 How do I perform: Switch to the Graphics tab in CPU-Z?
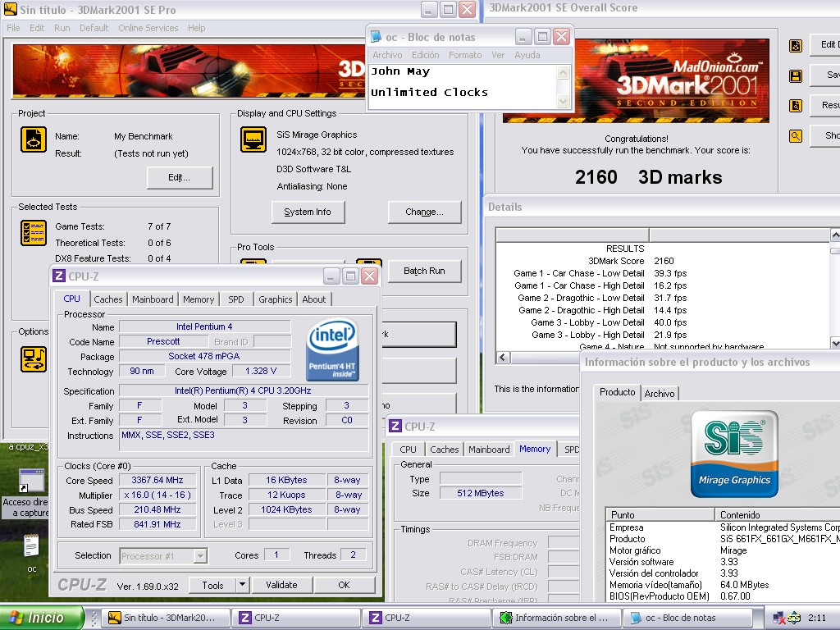click(x=276, y=299)
